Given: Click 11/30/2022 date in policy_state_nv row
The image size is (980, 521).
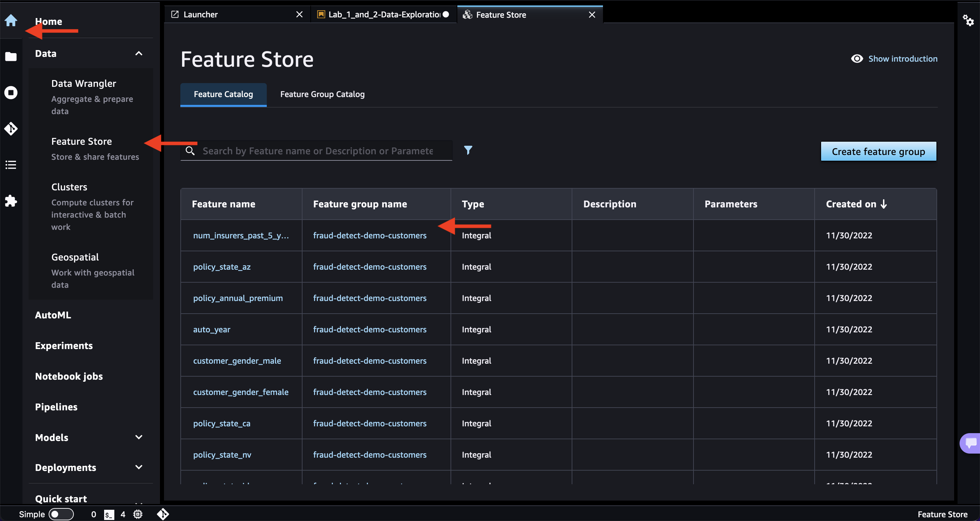Looking at the screenshot, I should tap(849, 455).
